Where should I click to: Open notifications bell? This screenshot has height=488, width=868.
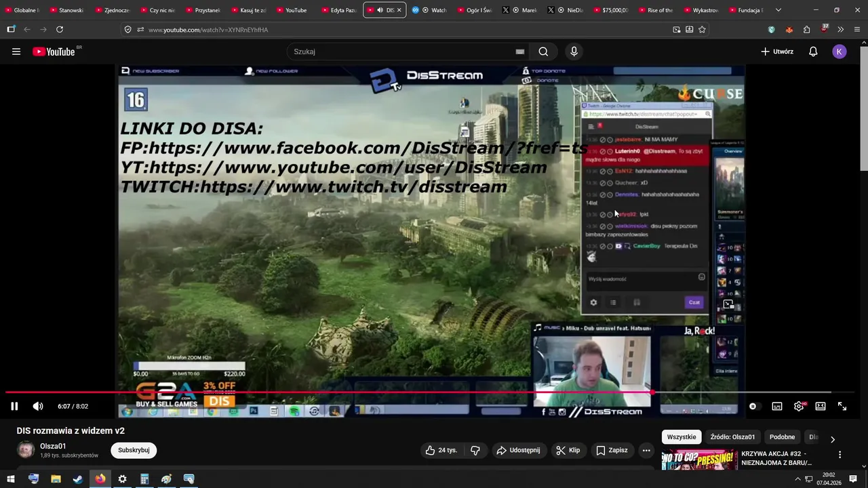pos(813,52)
